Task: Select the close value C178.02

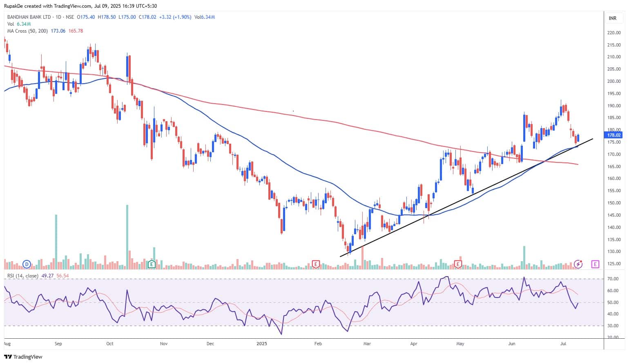Action: (x=147, y=17)
